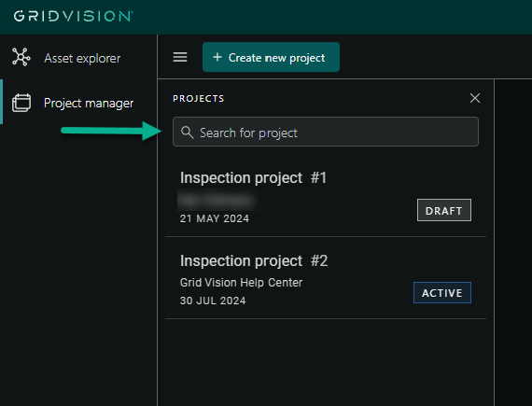Toggle the hamburger menu icon
This screenshot has width=532, height=406.
(x=180, y=57)
